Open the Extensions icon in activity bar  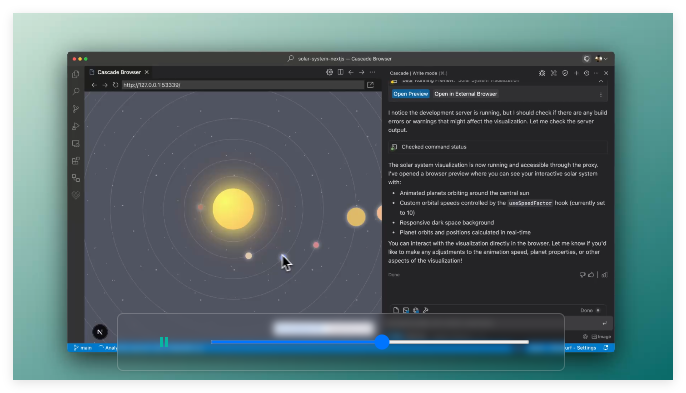(x=76, y=161)
